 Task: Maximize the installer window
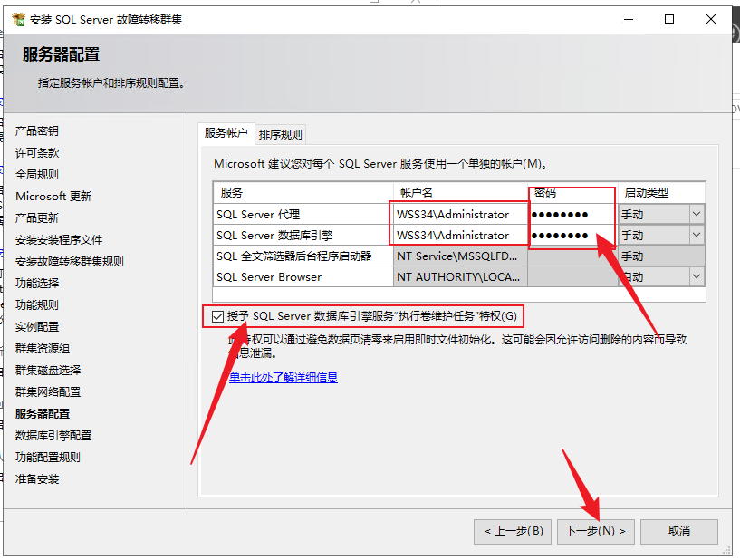[669, 19]
